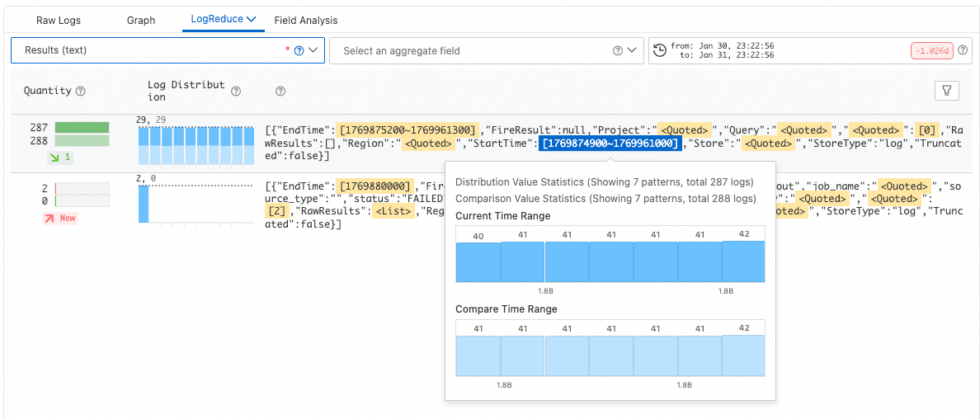Click the highlighted StartTime range value
The image size is (980, 419).
[610, 144]
